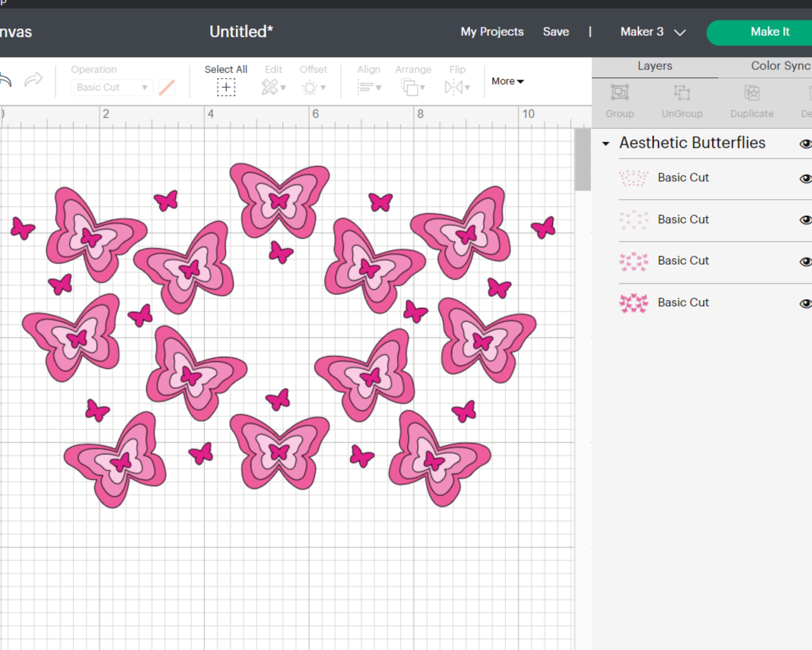
Task: Save the Untitled project
Action: click(556, 32)
